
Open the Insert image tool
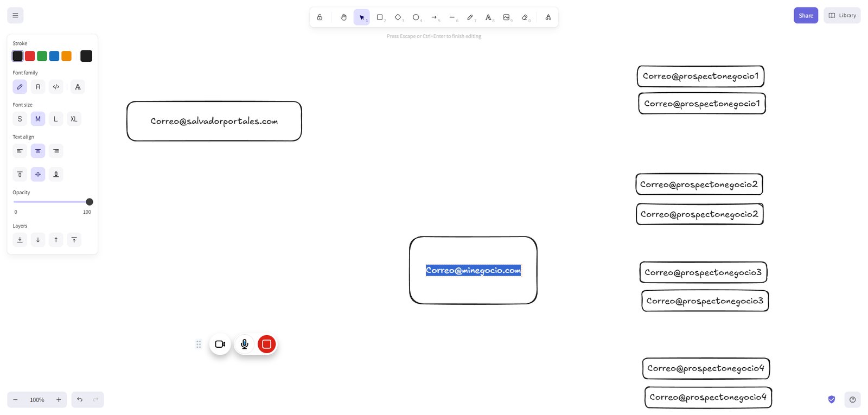click(506, 17)
